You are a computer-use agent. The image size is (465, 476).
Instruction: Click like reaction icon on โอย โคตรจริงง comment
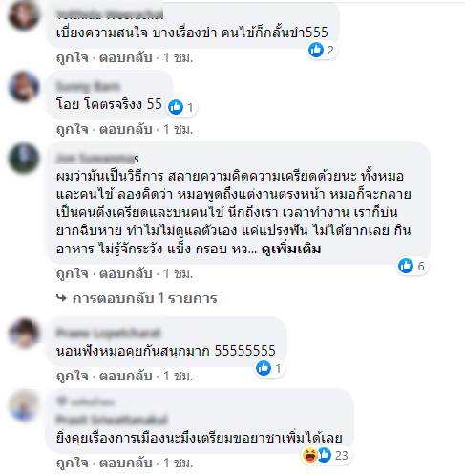176,107
